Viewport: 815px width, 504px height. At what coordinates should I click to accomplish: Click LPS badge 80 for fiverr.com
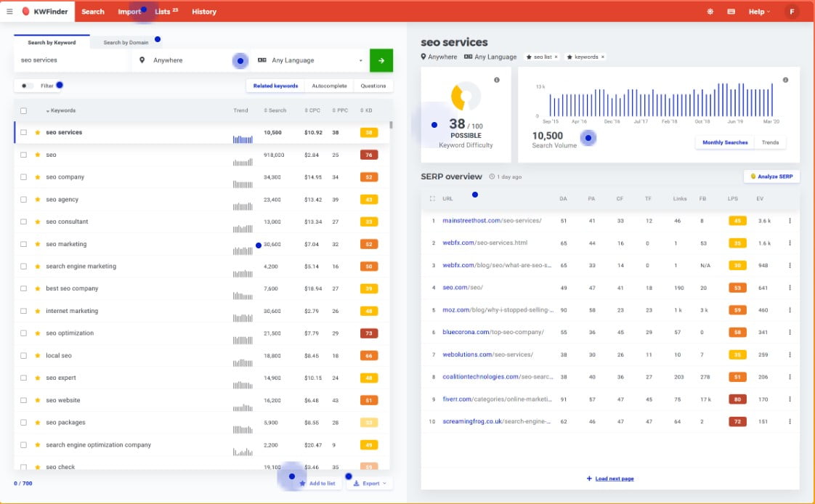click(737, 399)
